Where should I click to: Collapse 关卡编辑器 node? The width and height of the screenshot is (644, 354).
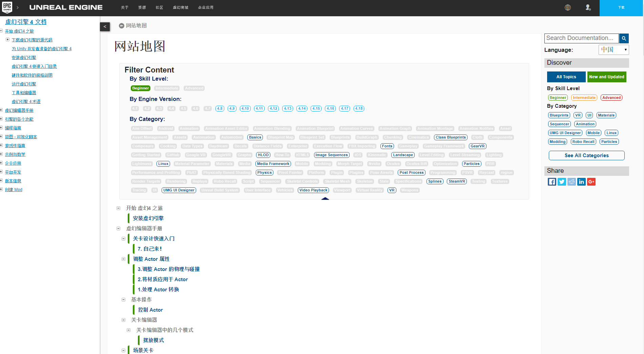124,320
